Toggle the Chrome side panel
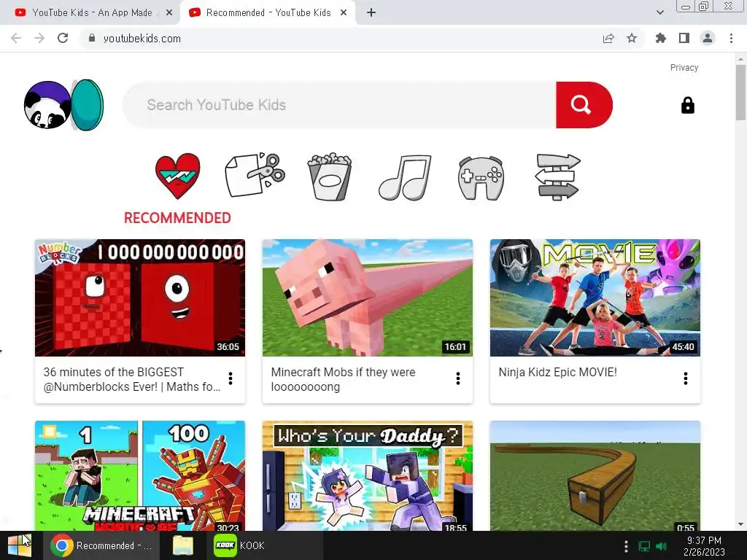This screenshot has width=747, height=560. point(684,38)
